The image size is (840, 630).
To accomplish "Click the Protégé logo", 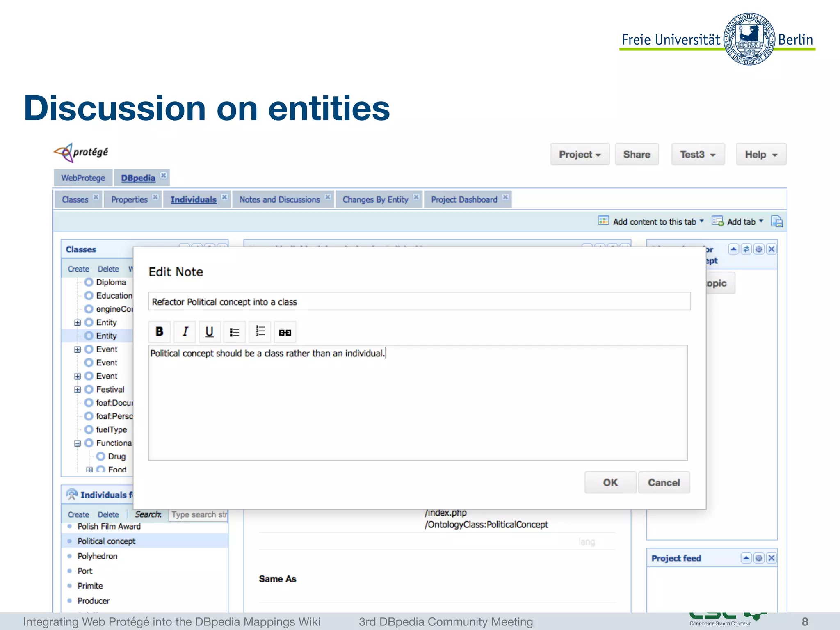I will point(81,153).
